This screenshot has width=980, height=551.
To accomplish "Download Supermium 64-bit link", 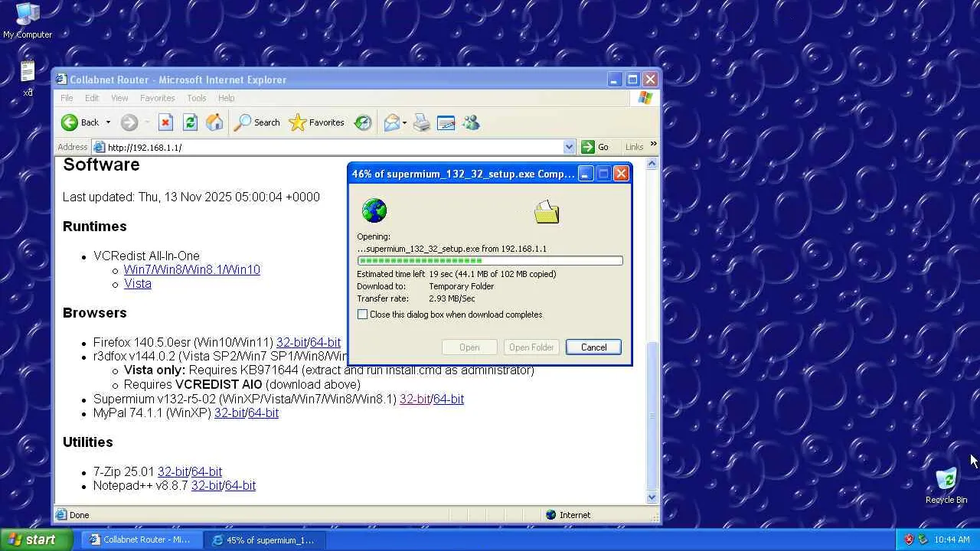I will point(449,399).
